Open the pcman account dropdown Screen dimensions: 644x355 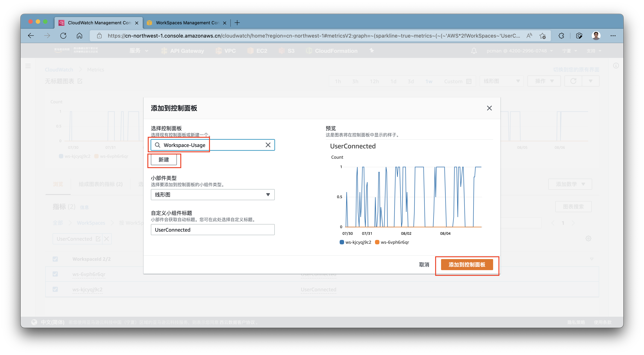click(519, 51)
